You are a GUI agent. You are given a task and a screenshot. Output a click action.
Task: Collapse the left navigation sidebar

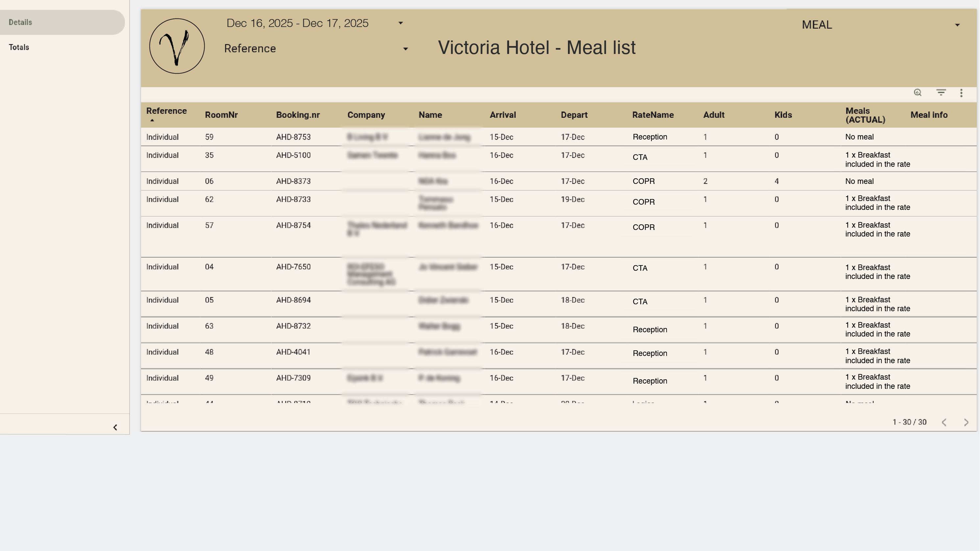click(115, 427)
